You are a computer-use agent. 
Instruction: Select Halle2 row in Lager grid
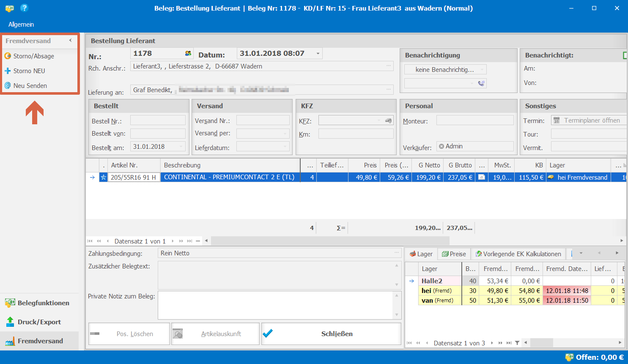click(x=515, y=281)
